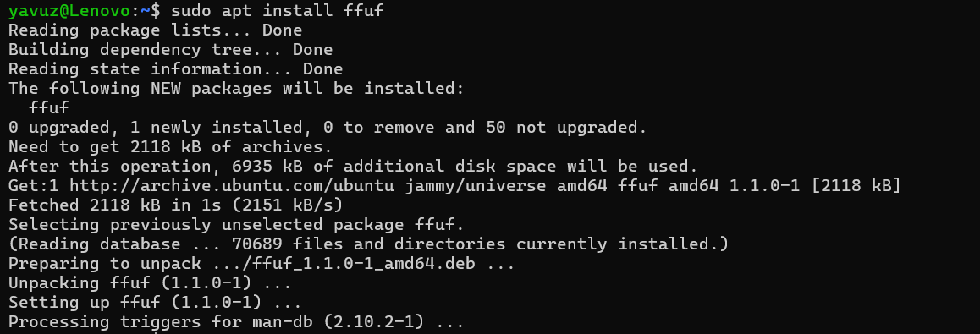Click 'Reading state information... Done' line
The width and height of the screenshot is (980, 334).
(176, 68)
